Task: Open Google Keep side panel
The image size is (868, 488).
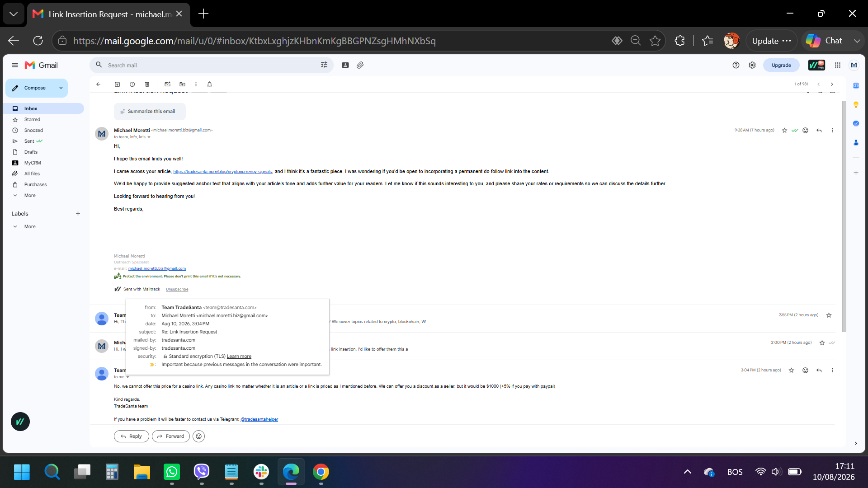Action: tap(856, 104)
